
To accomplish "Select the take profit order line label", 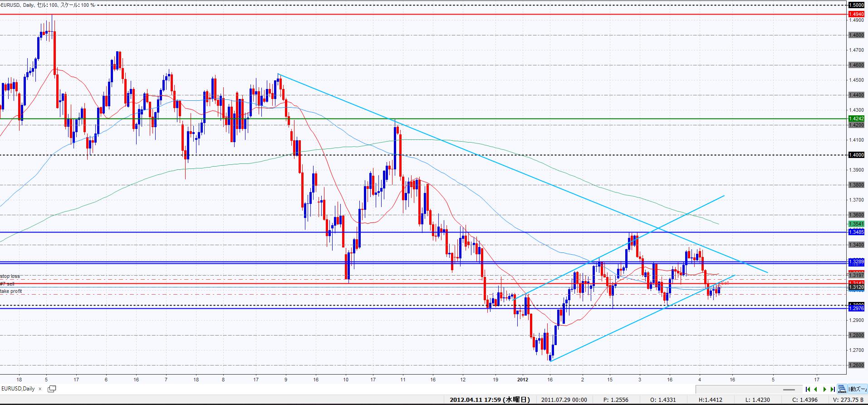I will pyautogui.click(x=11, y=291).
